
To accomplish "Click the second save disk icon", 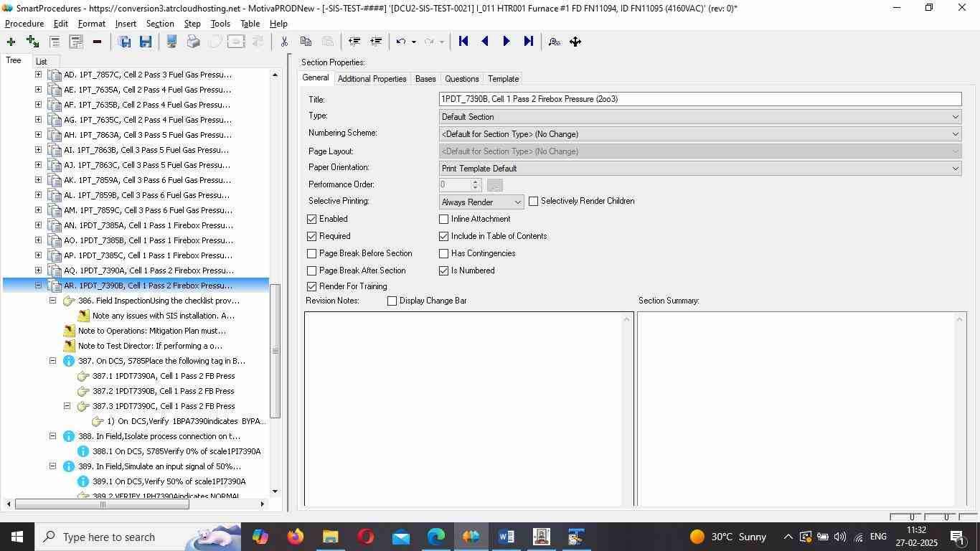I will [x=146, y=42].
